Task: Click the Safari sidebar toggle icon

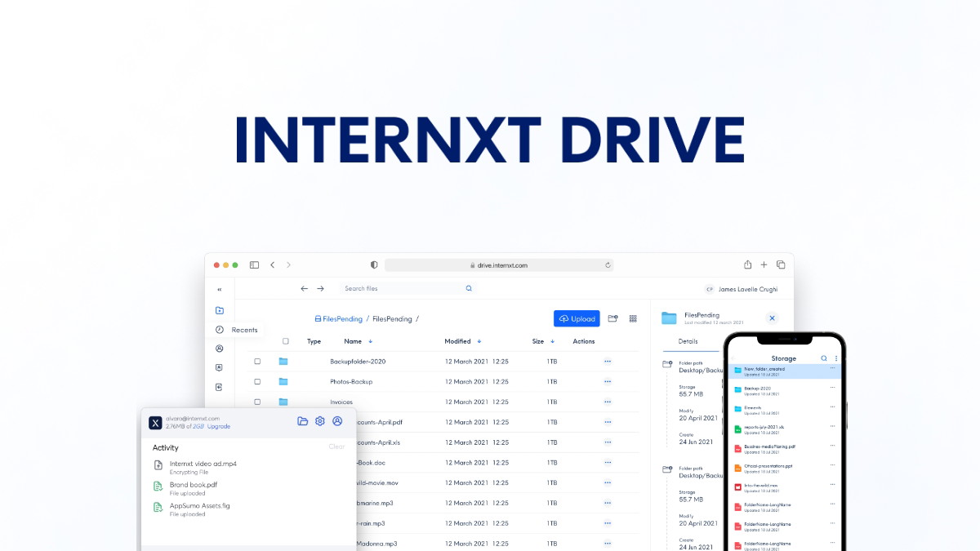Action: coord(255,264)
